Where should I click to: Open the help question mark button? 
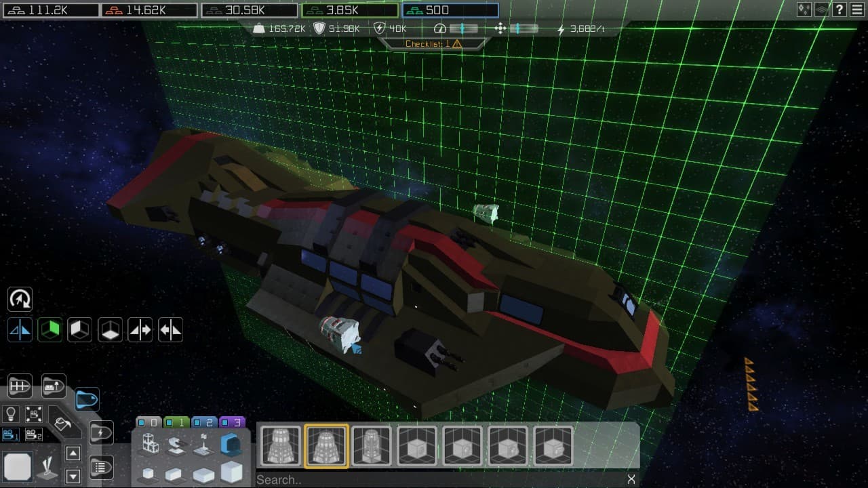pyautogui.click(x=840, y=9)
